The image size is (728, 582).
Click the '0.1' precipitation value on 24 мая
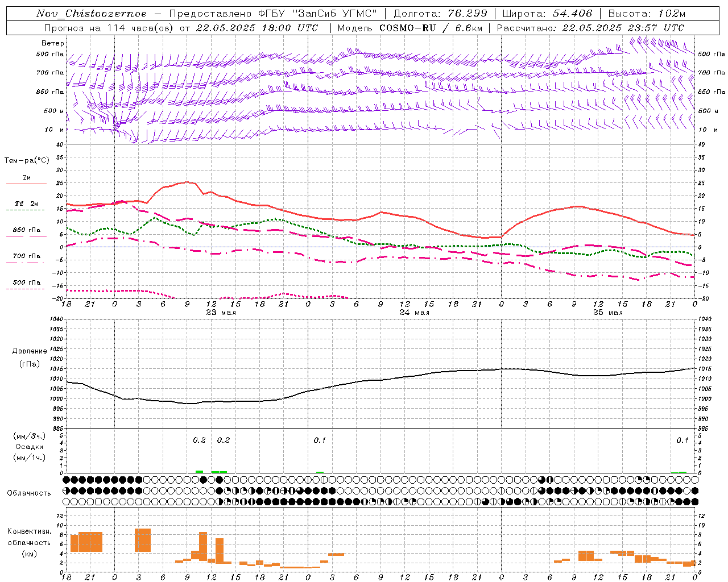click(320, 440)
